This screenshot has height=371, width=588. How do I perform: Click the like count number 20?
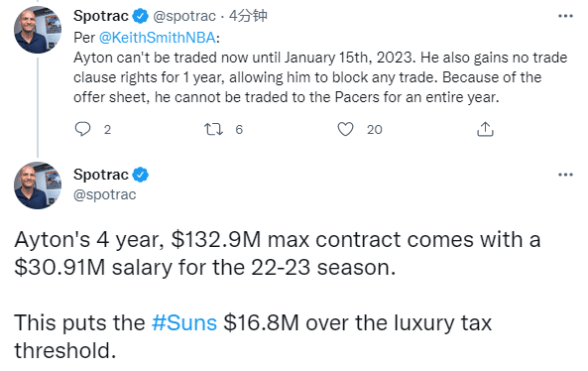coord(374,129)
